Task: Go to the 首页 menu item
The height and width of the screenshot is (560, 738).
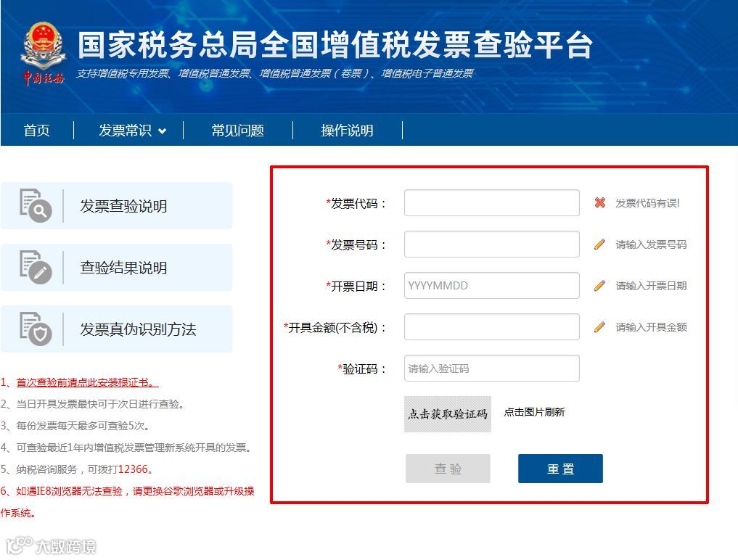Action: point(37,131)
